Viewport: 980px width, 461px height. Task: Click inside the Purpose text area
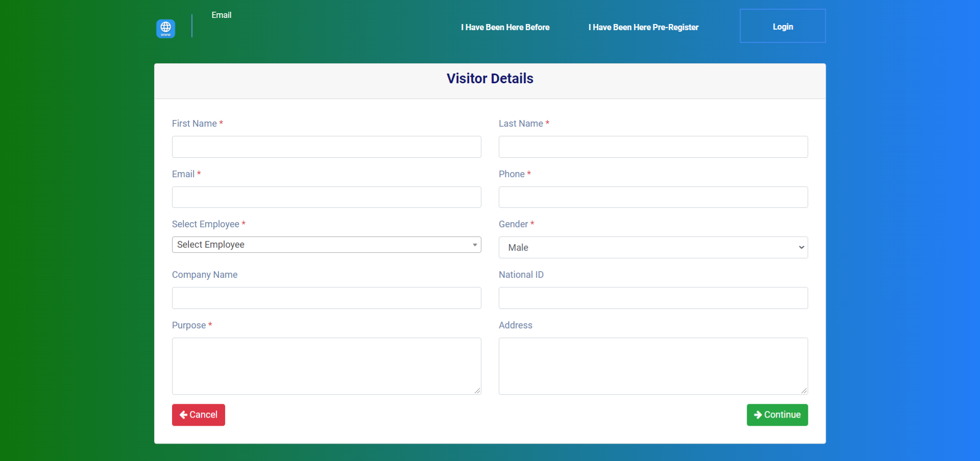[326, 366]
